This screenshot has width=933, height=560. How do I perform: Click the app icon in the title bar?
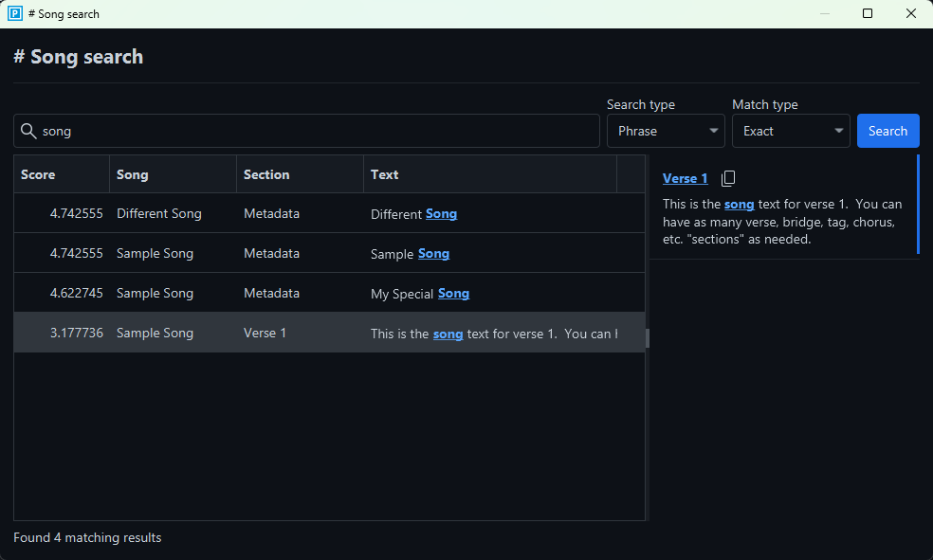pyautogui.click(x=15, y=14)
